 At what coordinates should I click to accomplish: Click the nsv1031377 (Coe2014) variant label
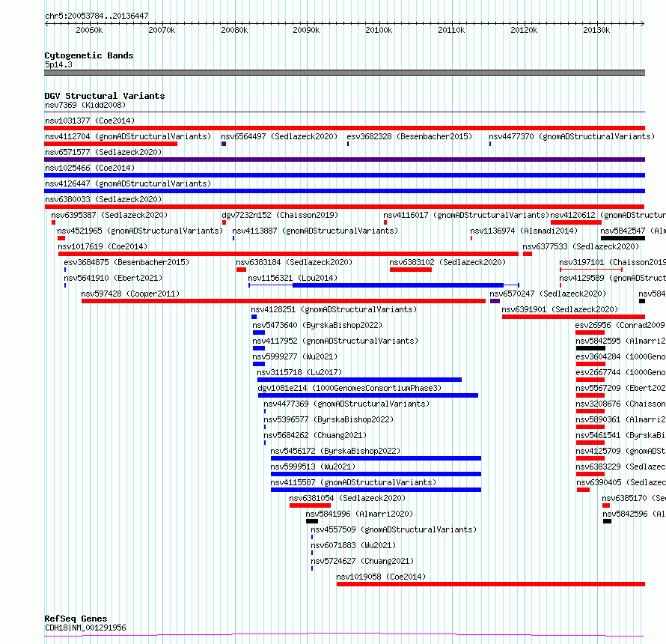click(90, 121)
